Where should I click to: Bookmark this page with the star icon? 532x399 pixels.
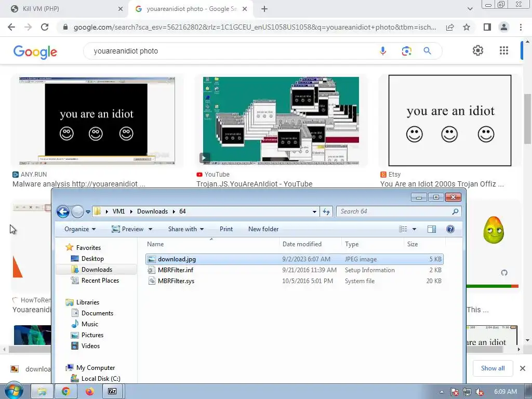coord(467,27)
